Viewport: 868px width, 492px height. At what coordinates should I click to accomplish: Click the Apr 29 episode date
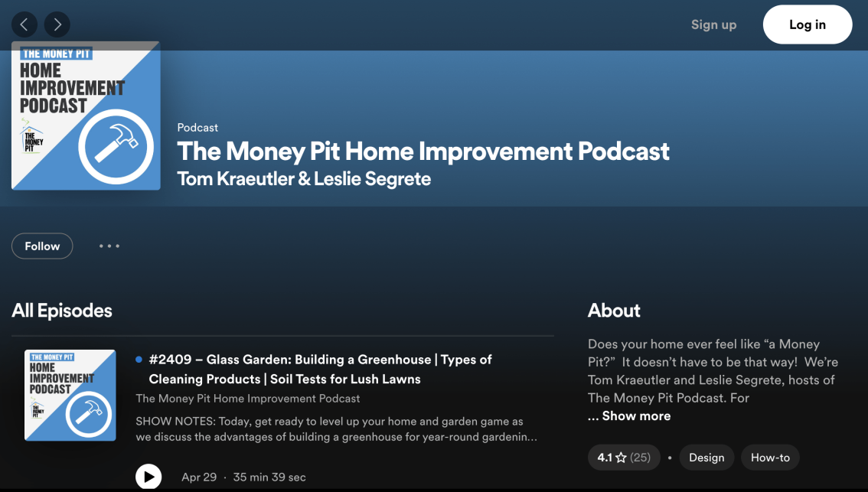coord(199,477)
